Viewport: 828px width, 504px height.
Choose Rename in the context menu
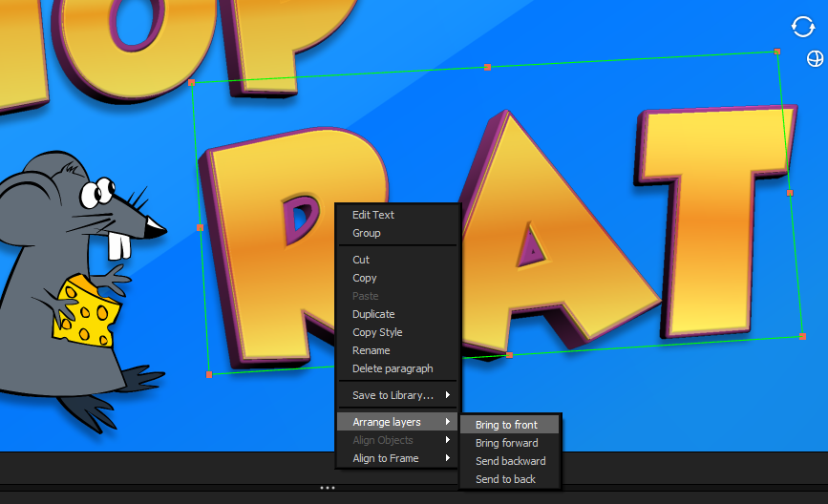point(371,350)
